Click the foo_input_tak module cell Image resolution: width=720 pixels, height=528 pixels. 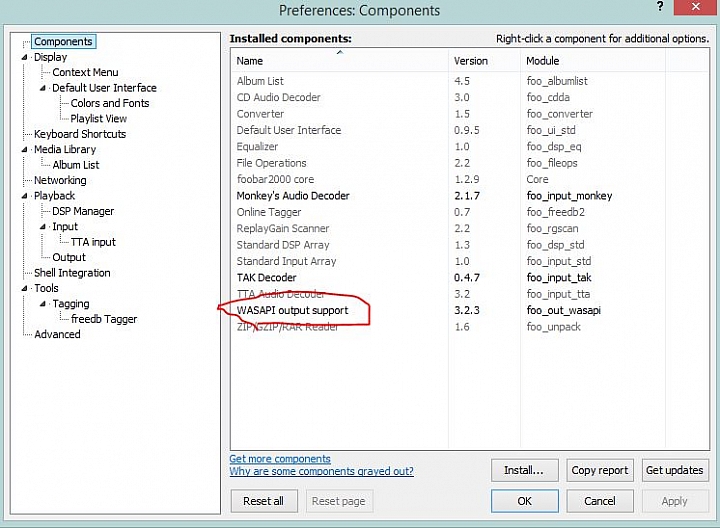coord(559,278)
